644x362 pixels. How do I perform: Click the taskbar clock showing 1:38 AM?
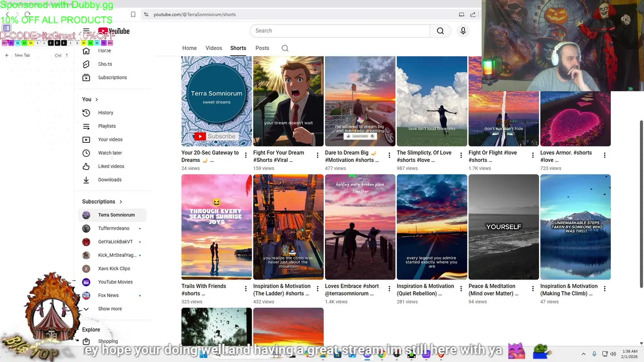[x=630, y=354]
